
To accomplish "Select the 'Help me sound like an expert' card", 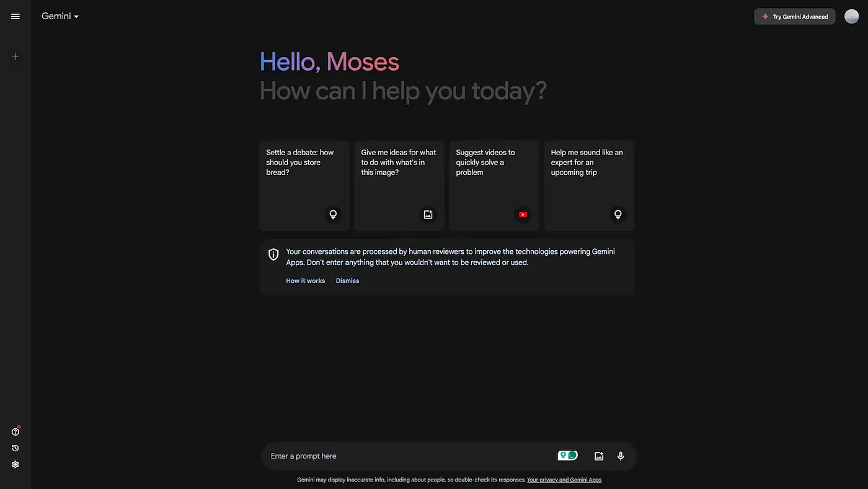I will 590,186.
